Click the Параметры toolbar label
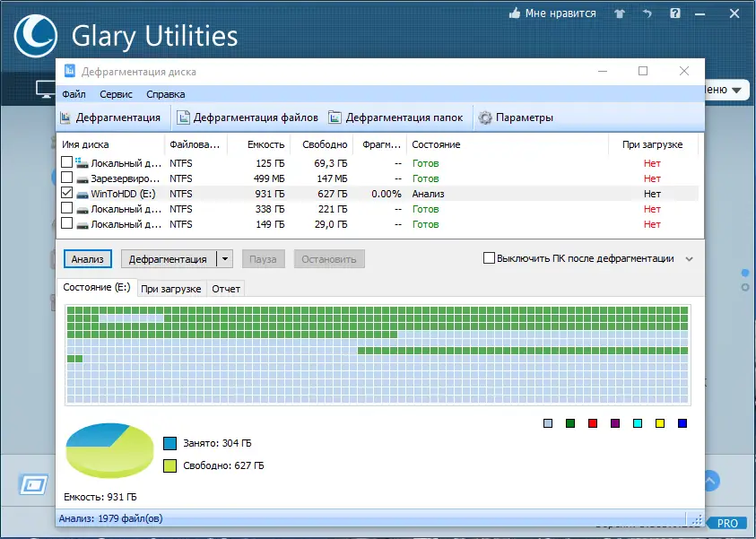The width and height of the screenshot is (756, 539). point(524,117)
